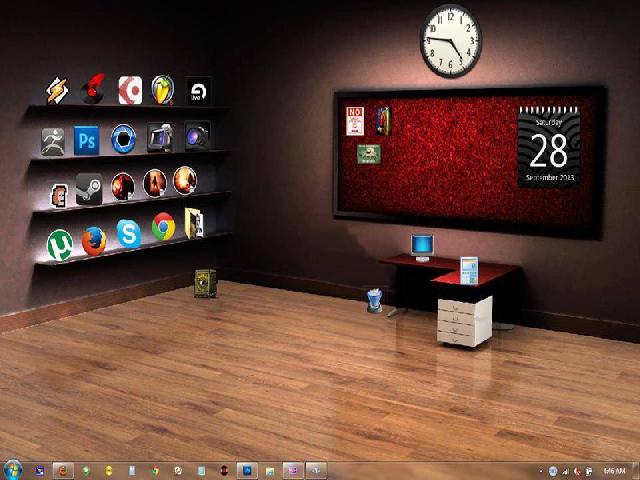
Task: Open the Winamp shortcut on the top shelf
Action: click(x=56, y=91)
